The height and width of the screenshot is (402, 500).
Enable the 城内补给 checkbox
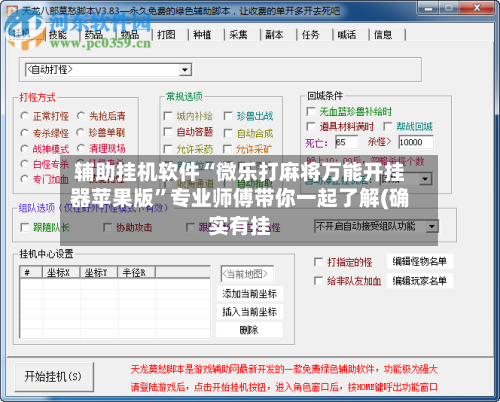168,116
